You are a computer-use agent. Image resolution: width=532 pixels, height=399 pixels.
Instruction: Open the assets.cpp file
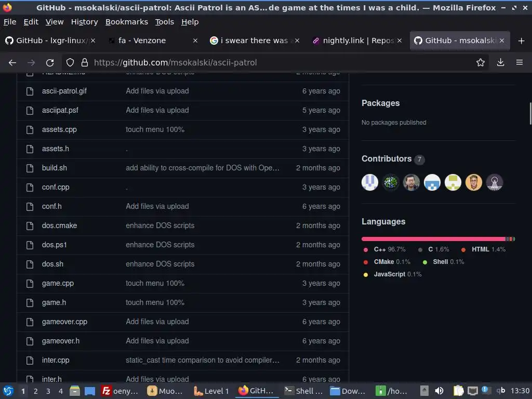coord(59,129)
